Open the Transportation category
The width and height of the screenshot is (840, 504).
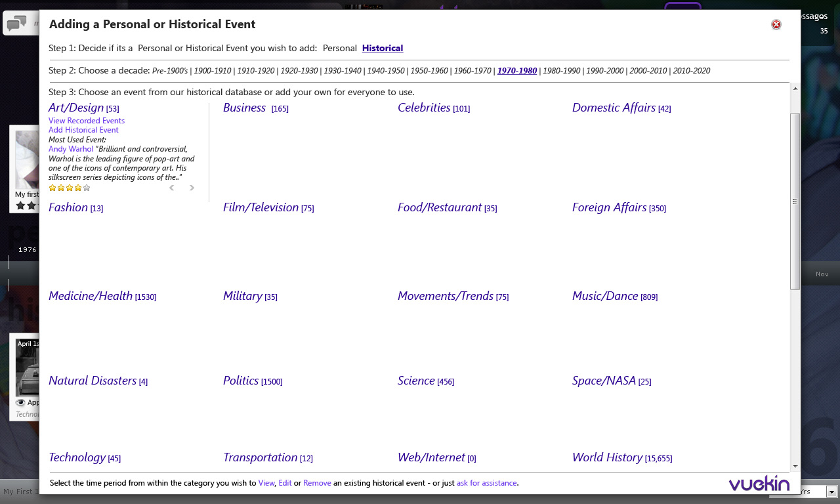pyautogui.click(x=260, y=457)
